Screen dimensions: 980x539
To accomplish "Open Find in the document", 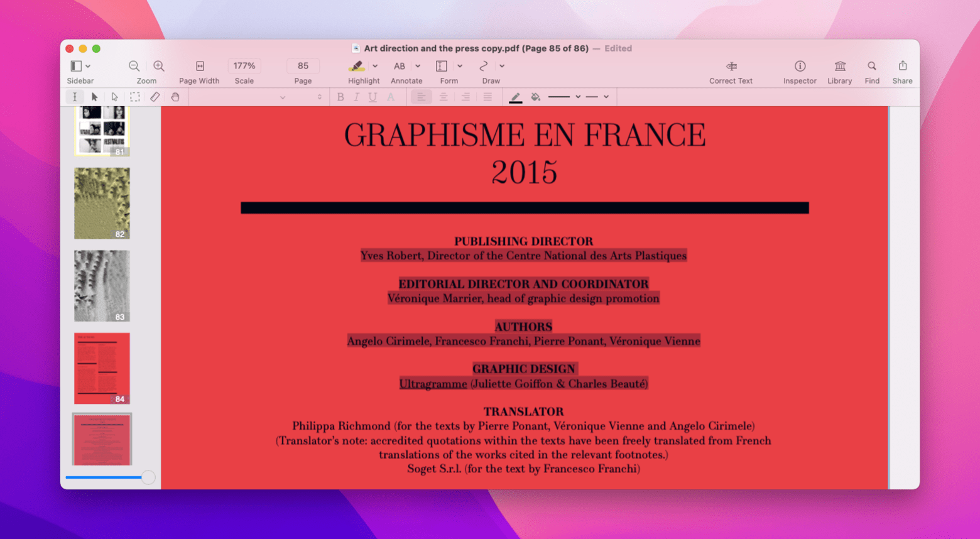I will [x=872, y=65].
